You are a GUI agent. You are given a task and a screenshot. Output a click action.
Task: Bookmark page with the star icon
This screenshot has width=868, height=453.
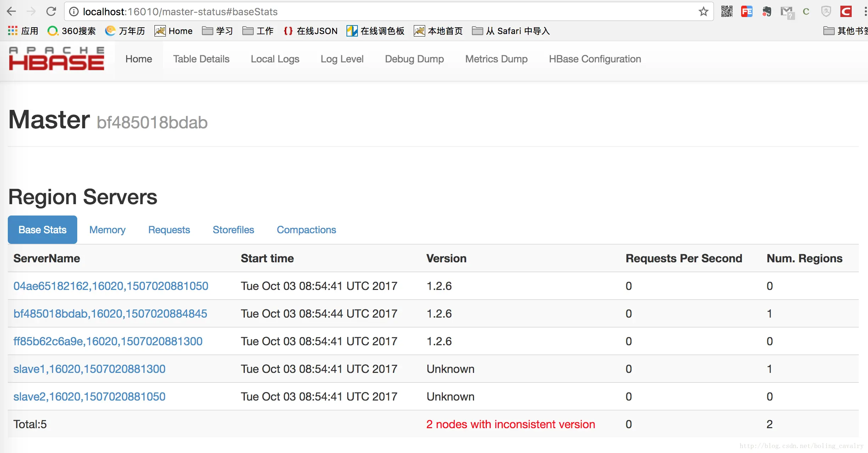[703, 12]
